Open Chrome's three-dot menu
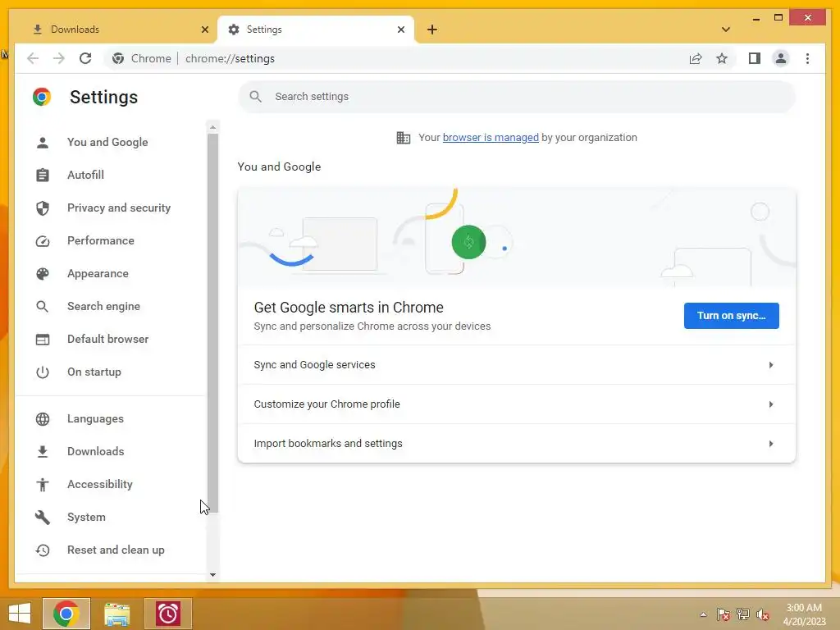840x630 pixels. (807, 58)
